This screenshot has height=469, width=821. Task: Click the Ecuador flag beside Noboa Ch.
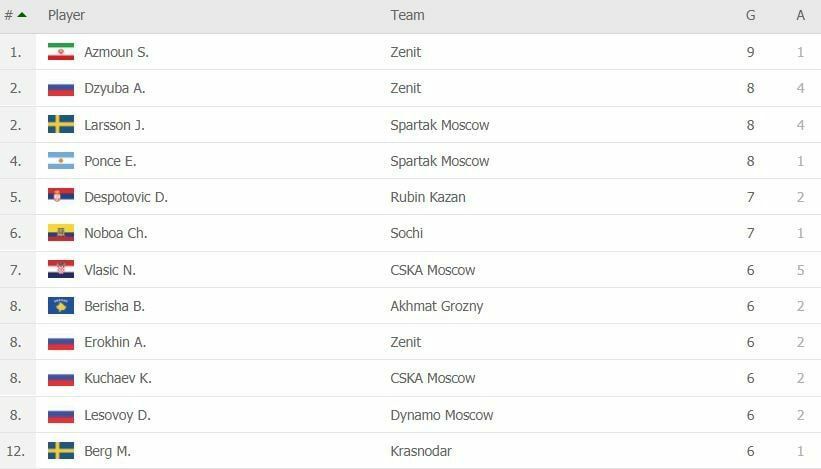pyautogui.click(x=61, y=233)
